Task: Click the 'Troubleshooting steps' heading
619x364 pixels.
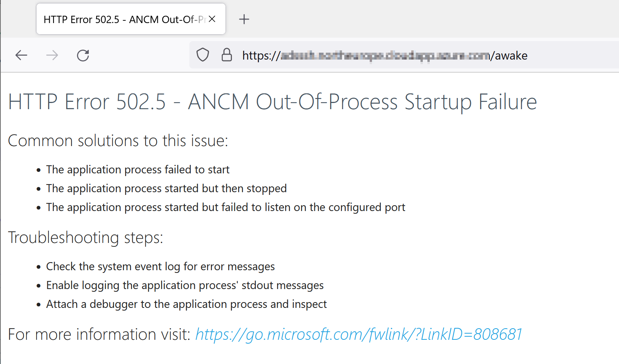Action: pos(85,238)
